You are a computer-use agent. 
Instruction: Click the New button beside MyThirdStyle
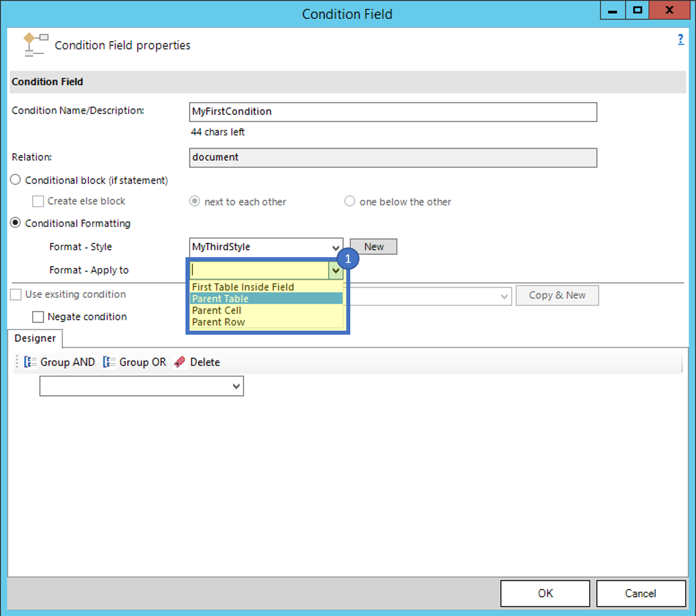(x=373, y=246)
